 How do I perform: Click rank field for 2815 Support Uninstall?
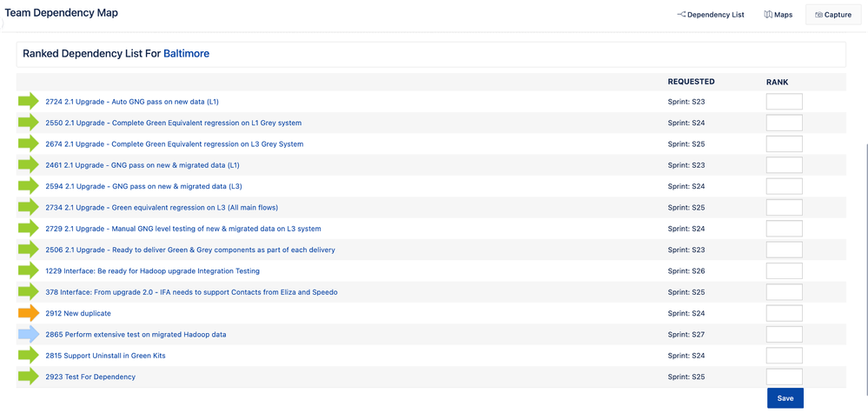coord(784,355)
